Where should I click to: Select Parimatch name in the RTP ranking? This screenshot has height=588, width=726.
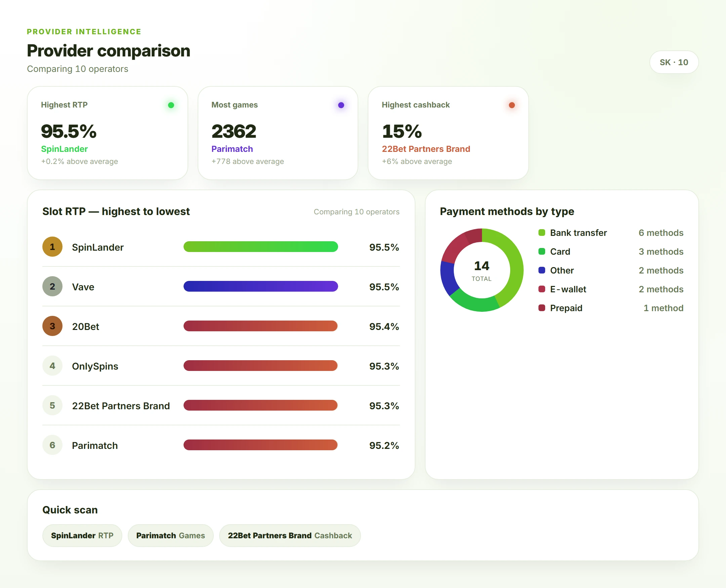click(95, 446)
